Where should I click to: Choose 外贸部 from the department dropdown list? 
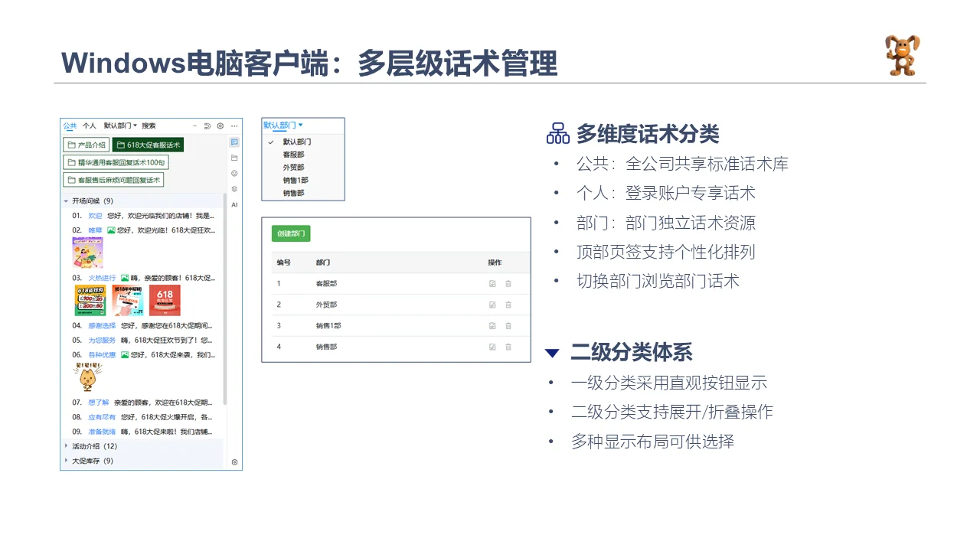click(x=293, y=168)
